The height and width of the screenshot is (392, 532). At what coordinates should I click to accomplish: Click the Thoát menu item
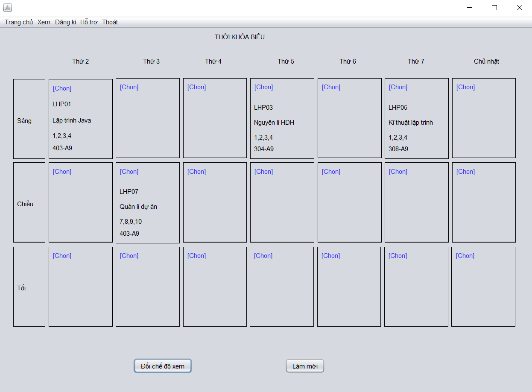110,22
